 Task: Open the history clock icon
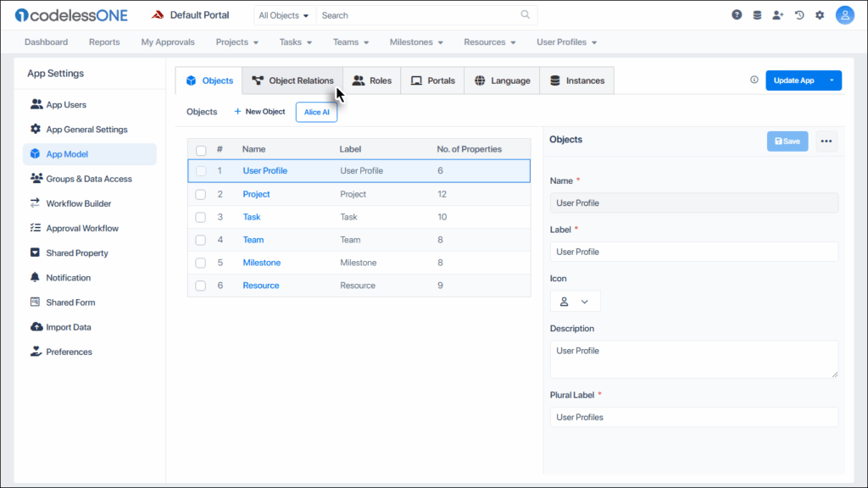(x=798, y=15)
